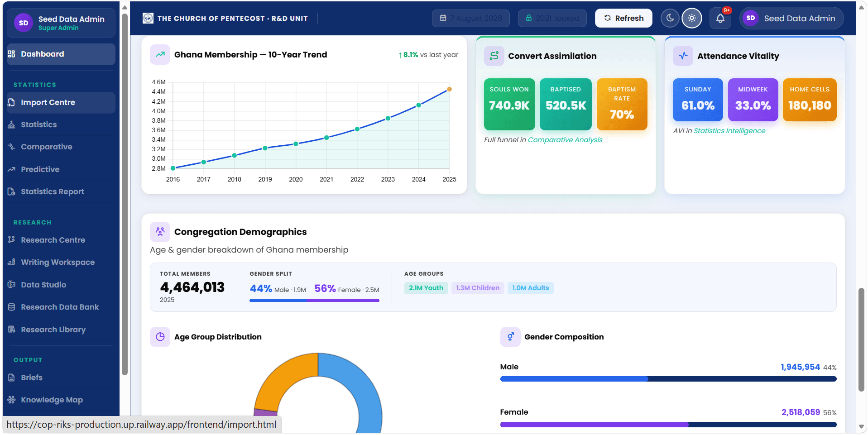Image resolution: width=868 pixels, height=435 pixels.
Task: Click the Attendance Vitality pulse icon
Action: (x=683, y=56)
